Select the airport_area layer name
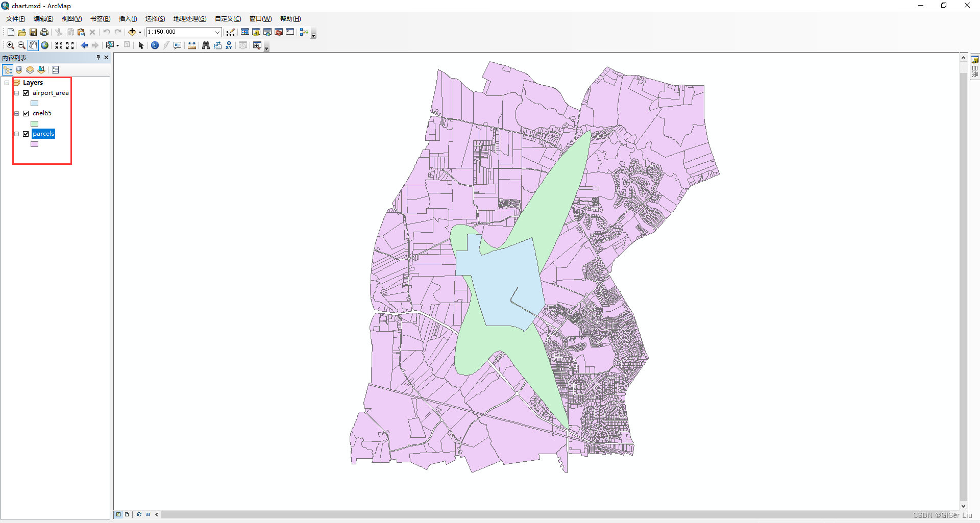980x523 pixels. (x=51, y=93)
